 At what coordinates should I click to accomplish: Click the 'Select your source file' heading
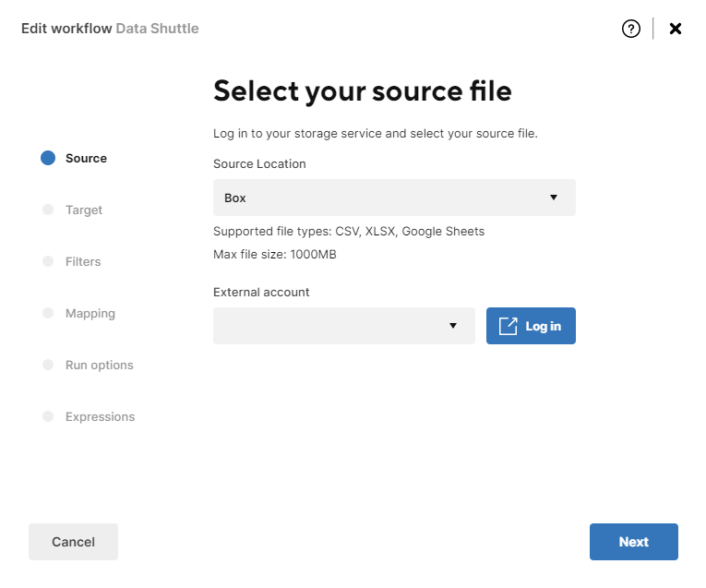(x=363, y=91)
